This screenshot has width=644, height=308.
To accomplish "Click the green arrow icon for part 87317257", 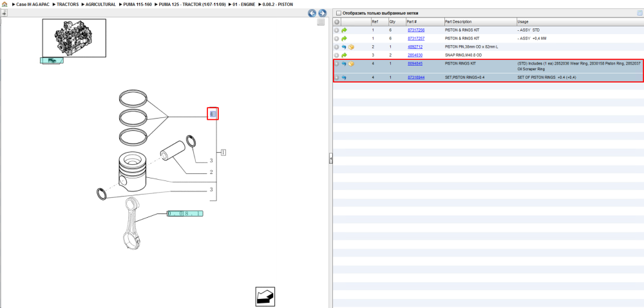I will (344, 39).
